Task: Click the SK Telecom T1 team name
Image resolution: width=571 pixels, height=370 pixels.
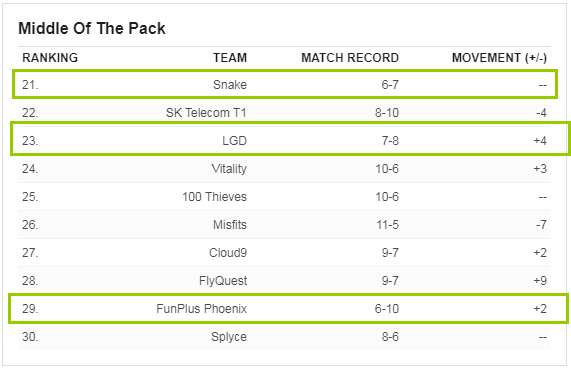Action: point(206,113)
